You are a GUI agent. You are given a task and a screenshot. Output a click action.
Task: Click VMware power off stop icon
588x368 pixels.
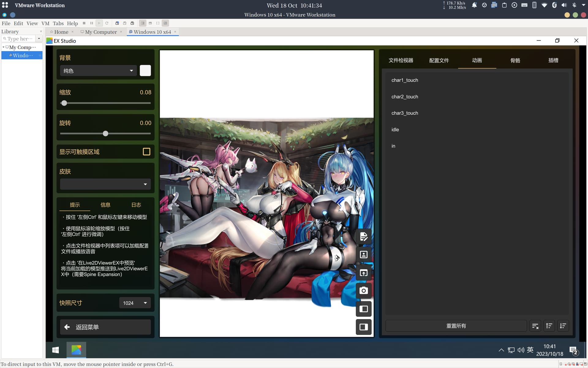click(x=84, y=23)
